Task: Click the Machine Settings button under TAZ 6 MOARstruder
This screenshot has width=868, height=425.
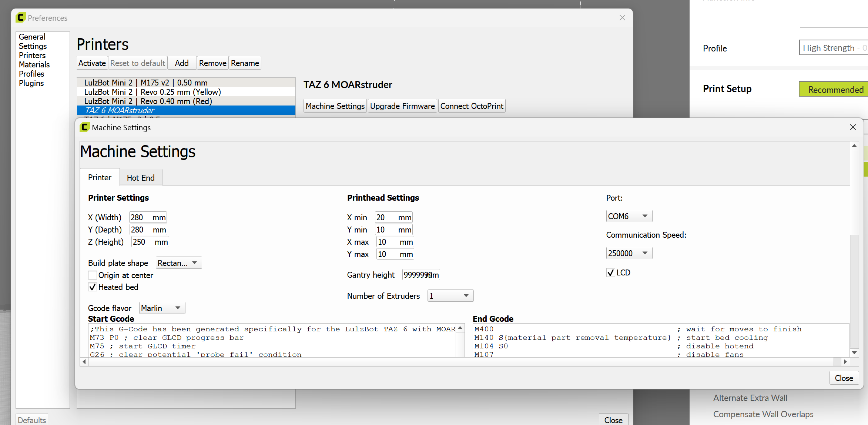Action: (x=335, y=106)
